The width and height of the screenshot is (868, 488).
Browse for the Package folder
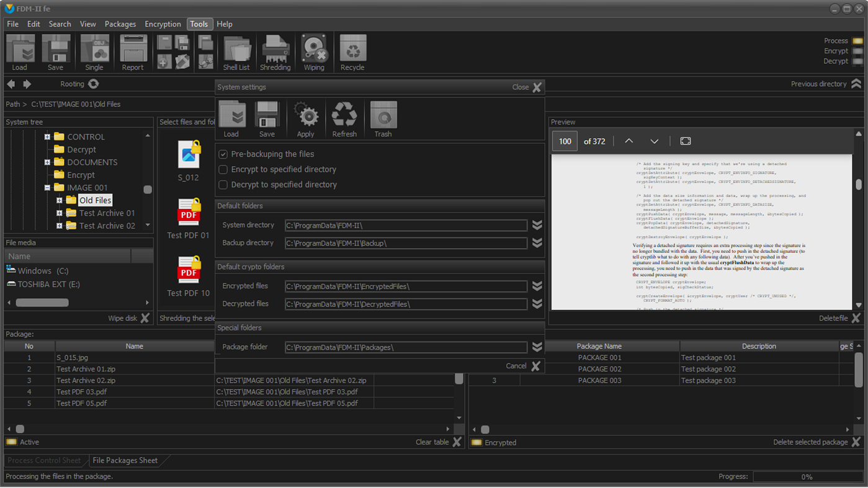click(x=537, y=347)
